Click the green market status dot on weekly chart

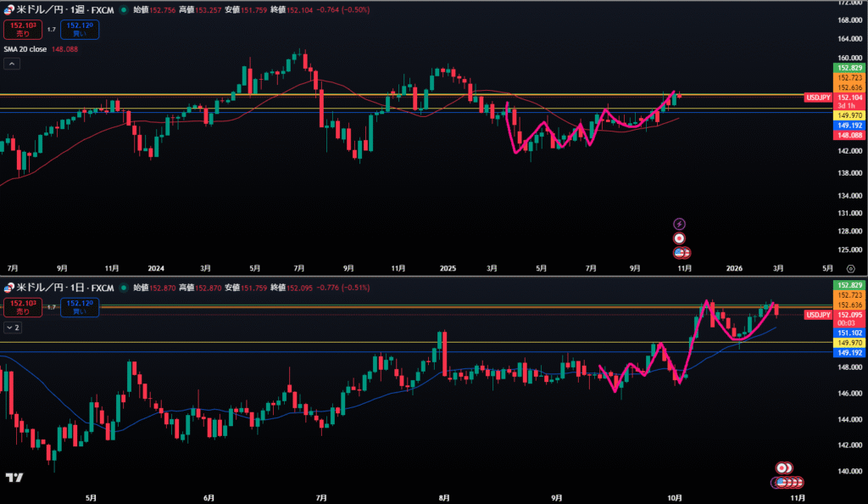pyautogui.click(x=125, y=10)
